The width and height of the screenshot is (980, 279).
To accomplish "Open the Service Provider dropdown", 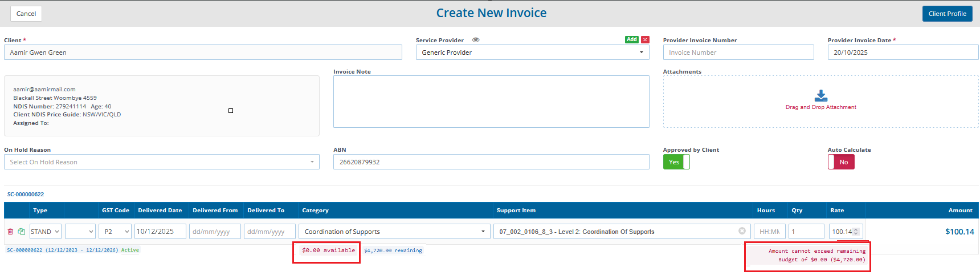I will point(532,52).
